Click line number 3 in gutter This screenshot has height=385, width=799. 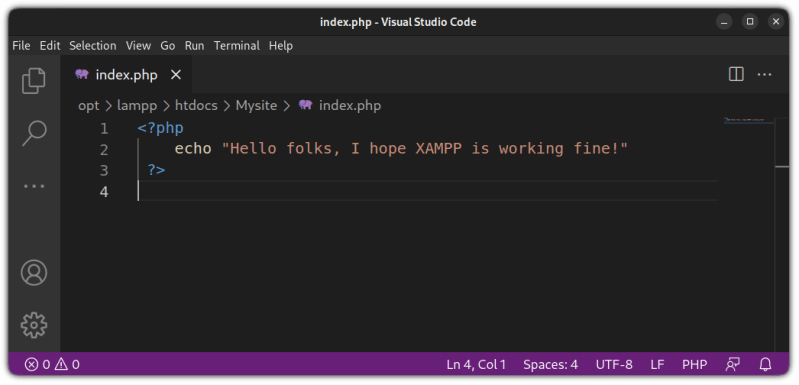tap(104, 171)
